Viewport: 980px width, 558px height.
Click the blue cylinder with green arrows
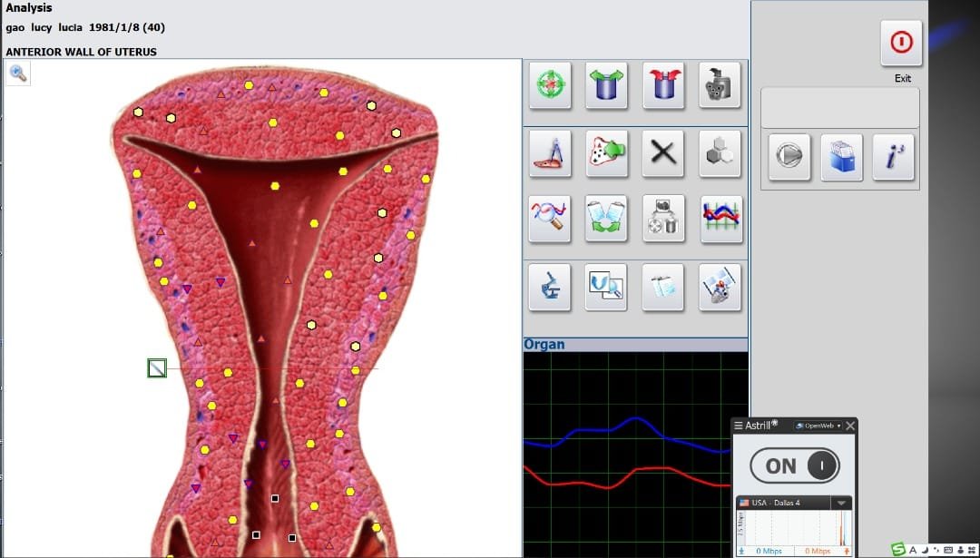(x=607, y=85)
